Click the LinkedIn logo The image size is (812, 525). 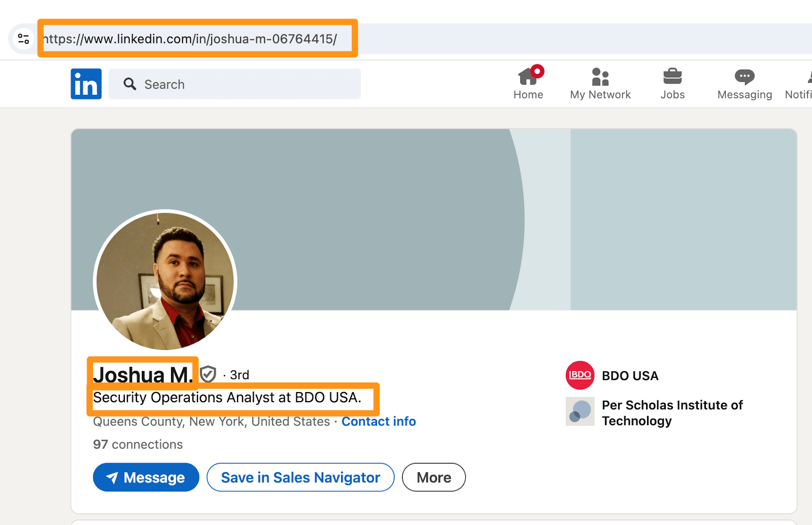point(86,84)
